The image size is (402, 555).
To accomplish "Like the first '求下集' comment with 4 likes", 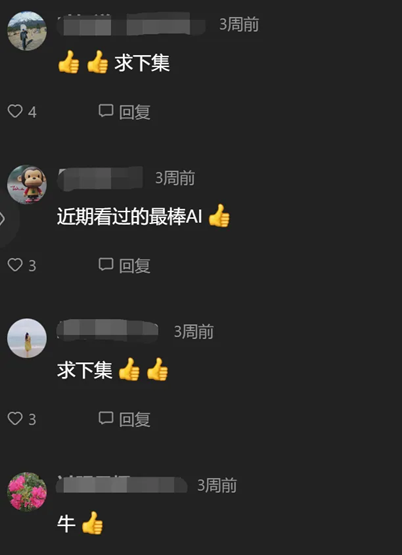I will coord(15,111).
